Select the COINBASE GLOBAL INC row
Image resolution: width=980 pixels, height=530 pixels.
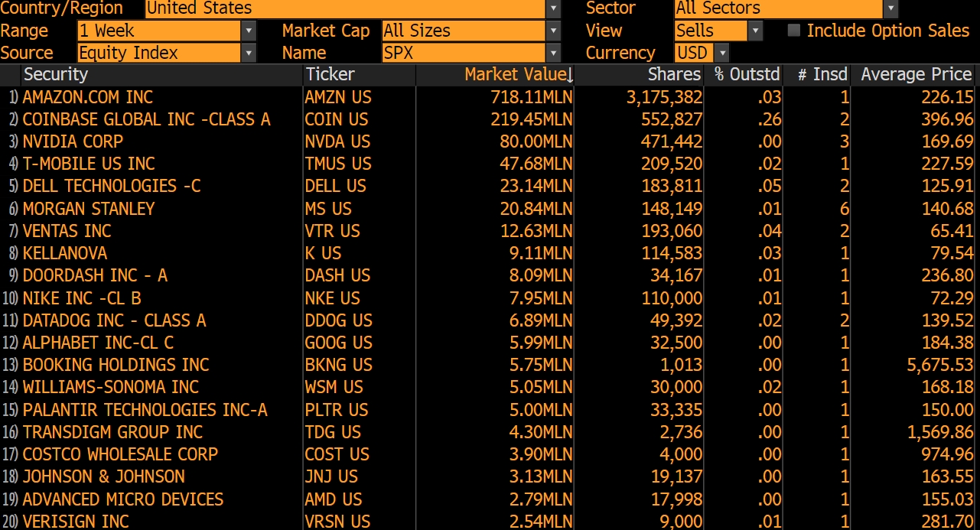[x=490, y=119]
